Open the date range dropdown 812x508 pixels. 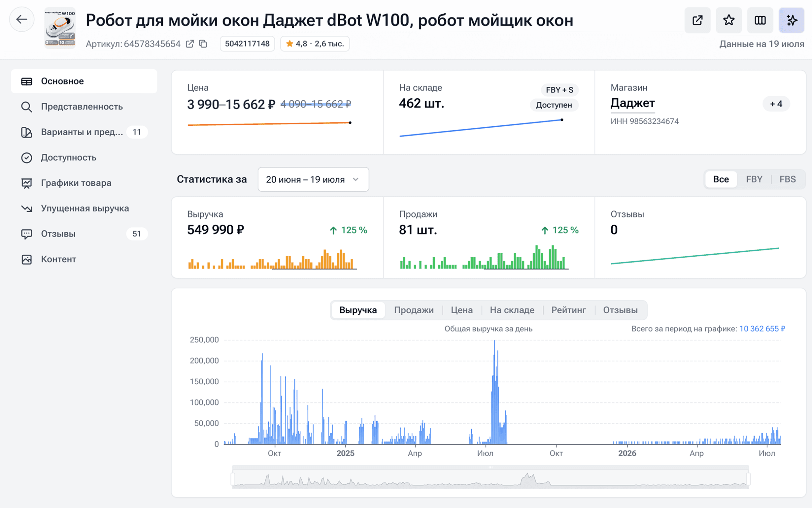point(313,179)
